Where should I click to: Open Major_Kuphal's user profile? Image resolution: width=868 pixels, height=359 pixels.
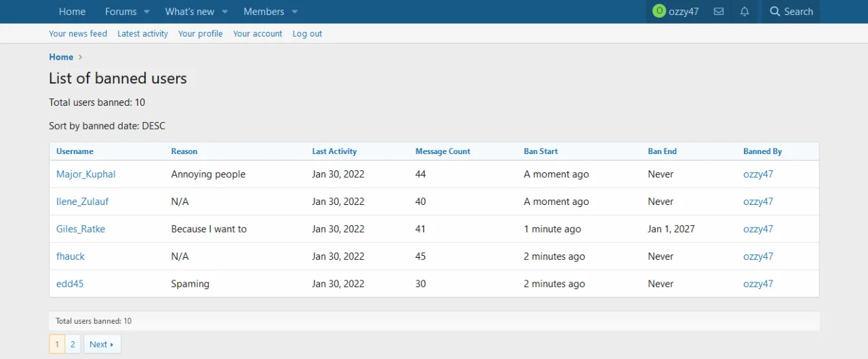pos(85,174)
